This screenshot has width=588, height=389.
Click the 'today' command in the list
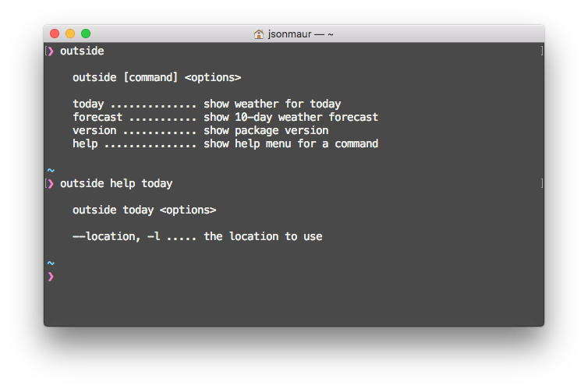click(x=88, y=104)
